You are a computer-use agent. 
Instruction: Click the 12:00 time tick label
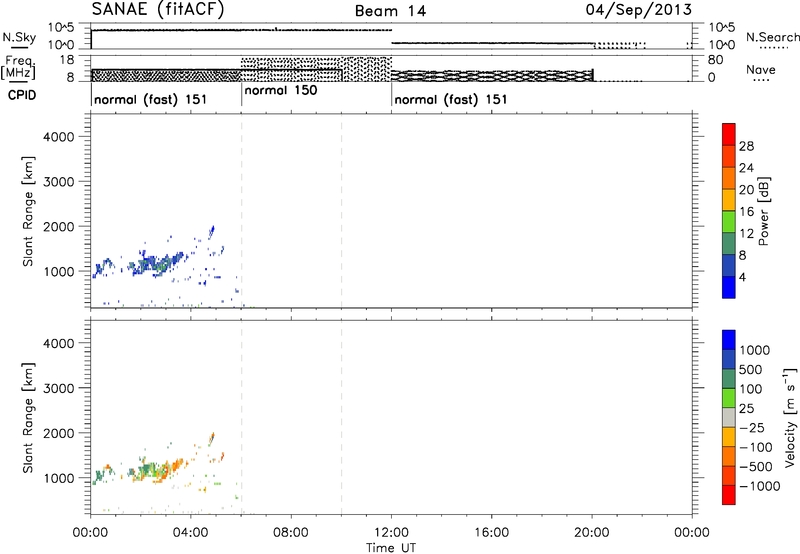coord(391,533)
